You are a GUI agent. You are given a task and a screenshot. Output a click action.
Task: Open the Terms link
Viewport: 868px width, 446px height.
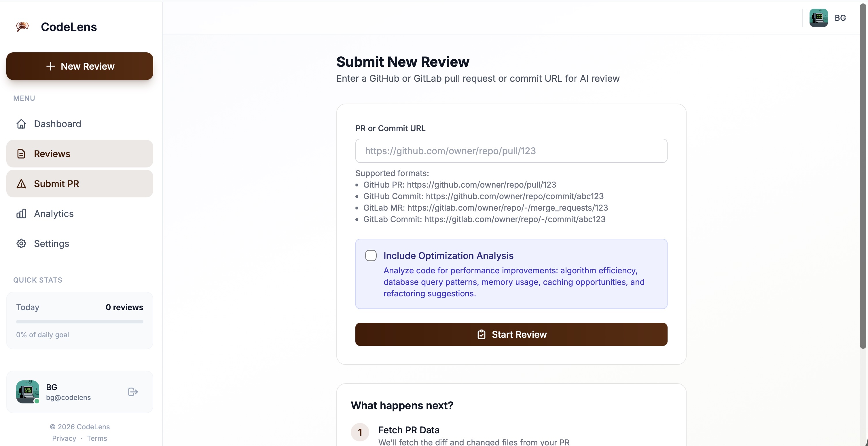[97, 438]
